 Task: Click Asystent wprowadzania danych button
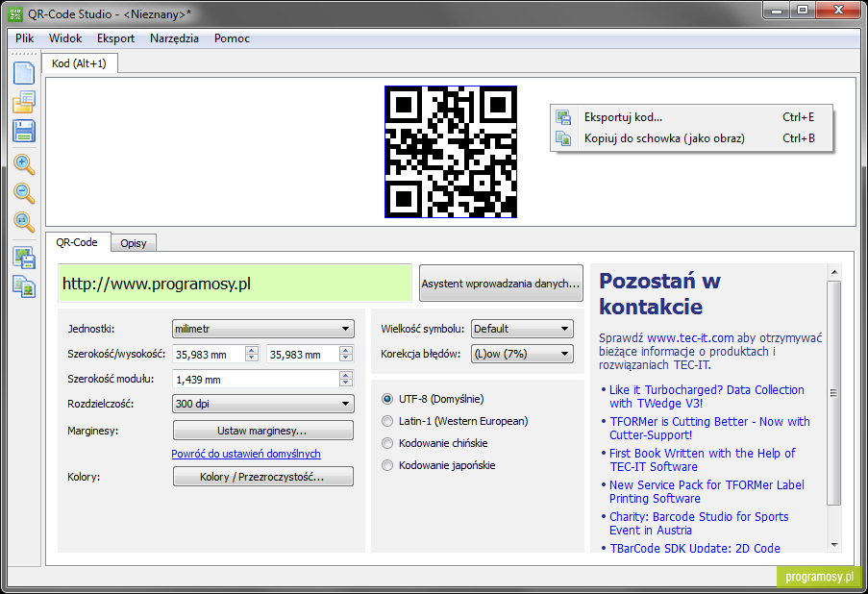click(501, 284)
